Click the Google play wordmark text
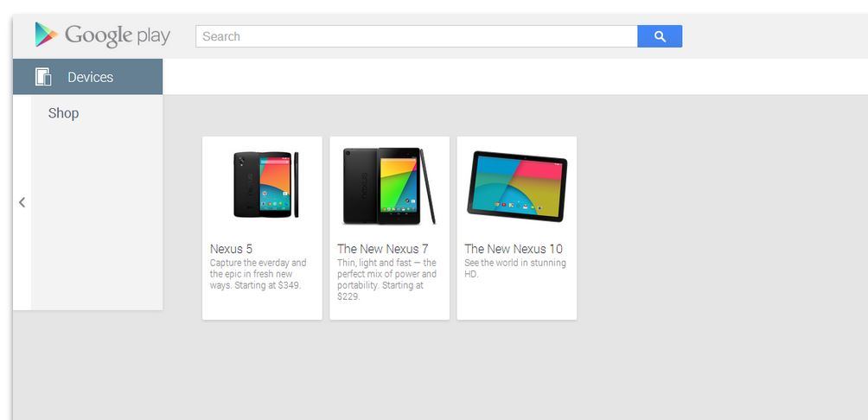Viewport: 868px width, 420px height. 118,36
